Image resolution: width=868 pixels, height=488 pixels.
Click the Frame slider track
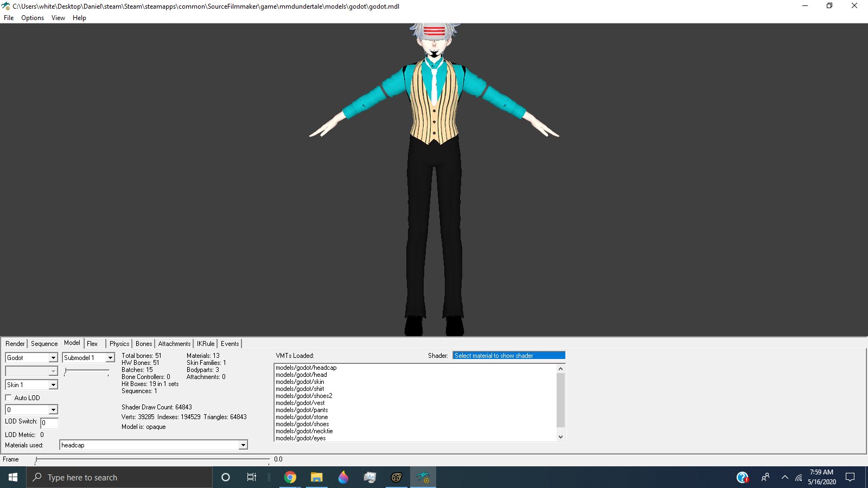152,460
